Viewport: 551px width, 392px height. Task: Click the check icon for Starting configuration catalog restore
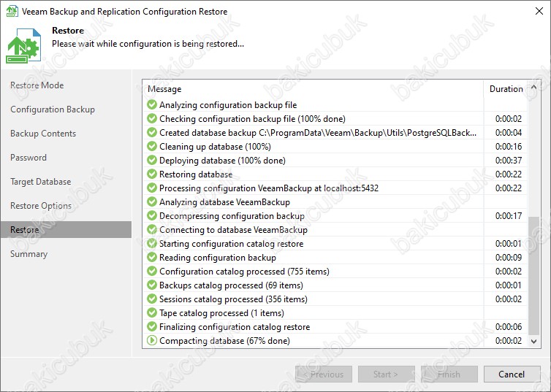click(152, 243)
